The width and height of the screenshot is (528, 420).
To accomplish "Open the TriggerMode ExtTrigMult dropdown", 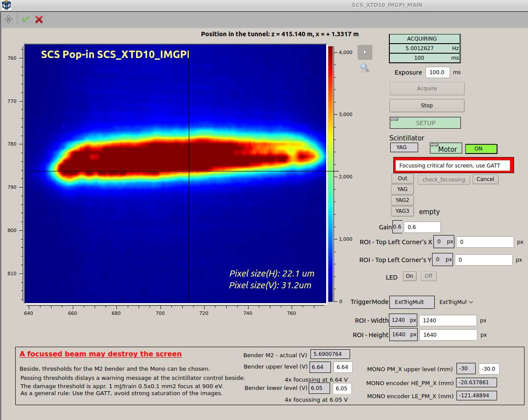I will coord(456,302).
